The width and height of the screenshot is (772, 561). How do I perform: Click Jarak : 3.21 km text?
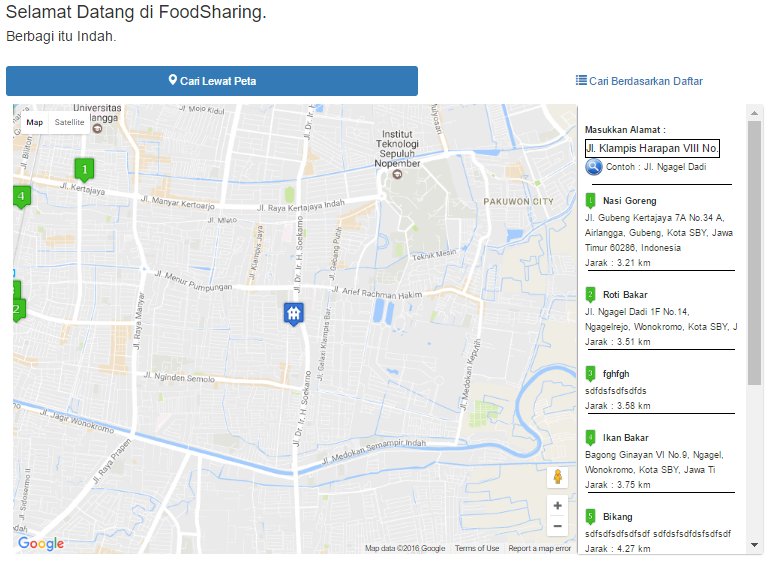coord(618,263)
